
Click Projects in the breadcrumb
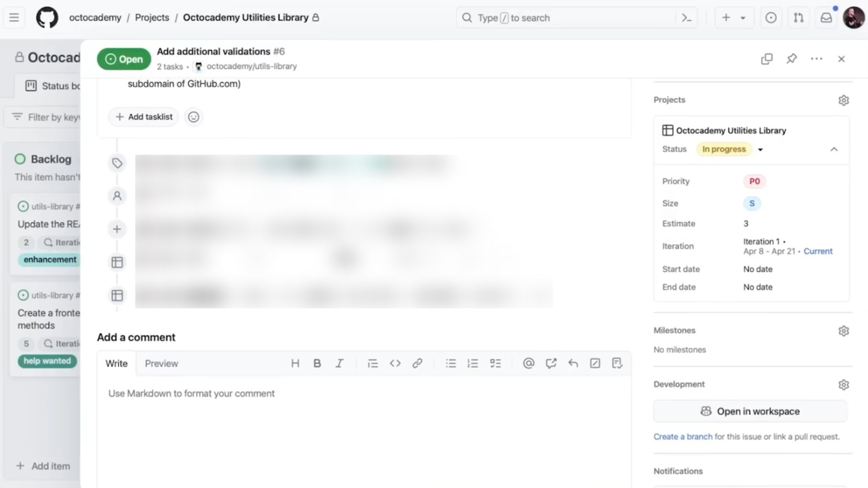click(152, 18)
